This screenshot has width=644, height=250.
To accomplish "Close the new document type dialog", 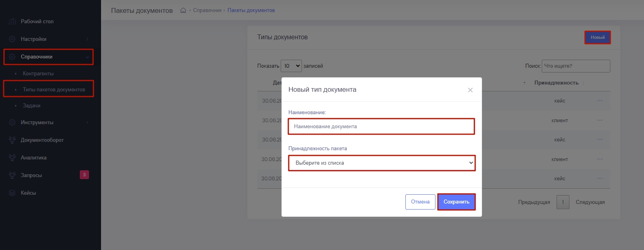I will [470, 90].
